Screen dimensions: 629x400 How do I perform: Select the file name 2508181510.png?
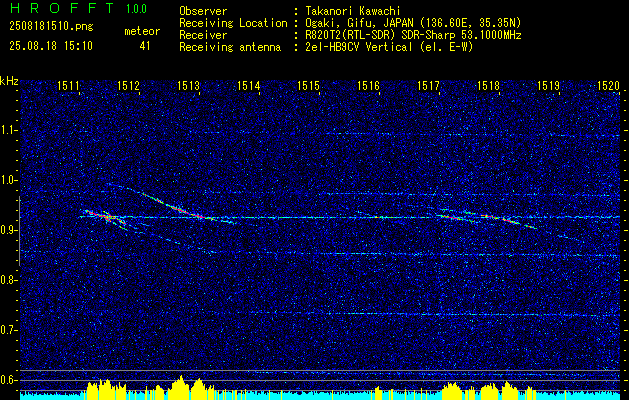point(51,27)
